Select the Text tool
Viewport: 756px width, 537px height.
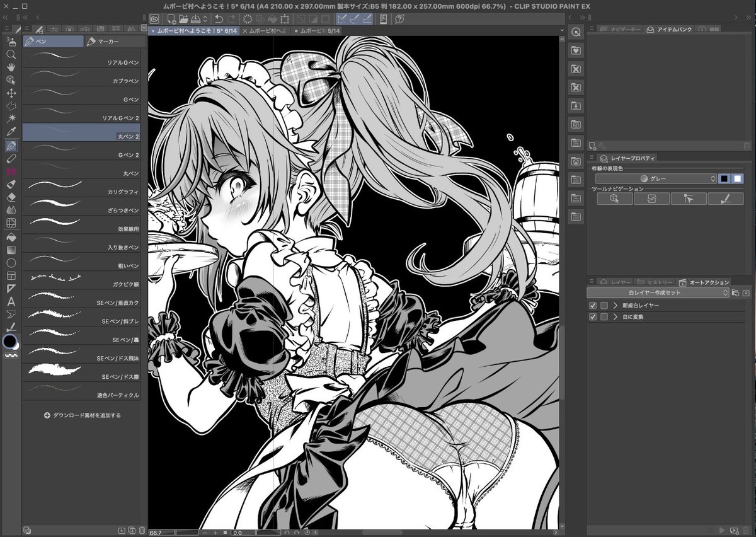pos(11,302)
